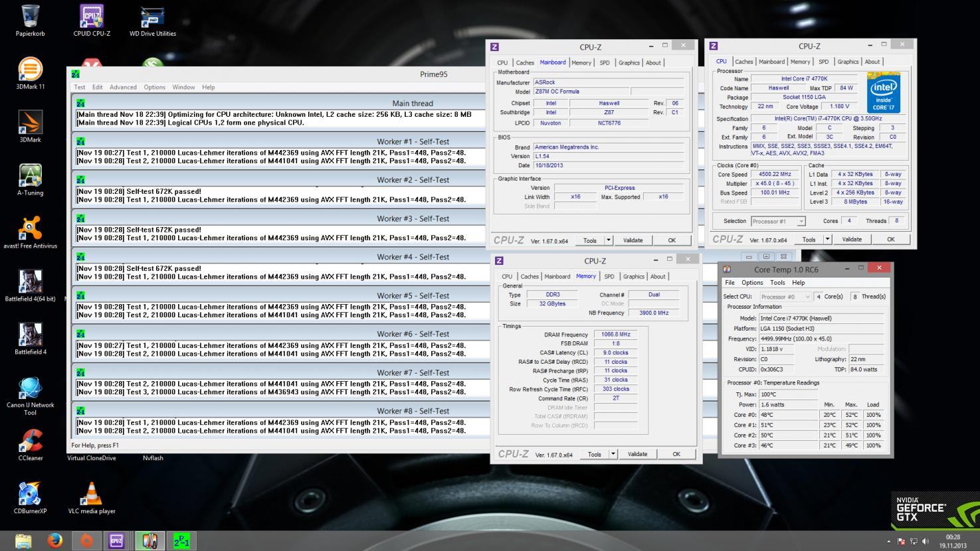Switch to the Caches tab in CPU-Z CPU window
This screenshot has height=551, width=980.
[744, 62]
